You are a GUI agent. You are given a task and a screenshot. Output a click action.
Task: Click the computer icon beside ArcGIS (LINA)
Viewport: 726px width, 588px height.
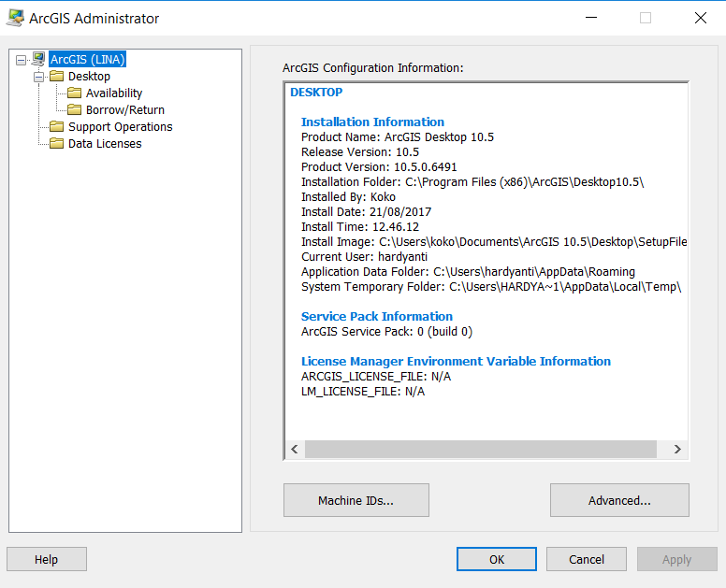(x=38, y=59)
